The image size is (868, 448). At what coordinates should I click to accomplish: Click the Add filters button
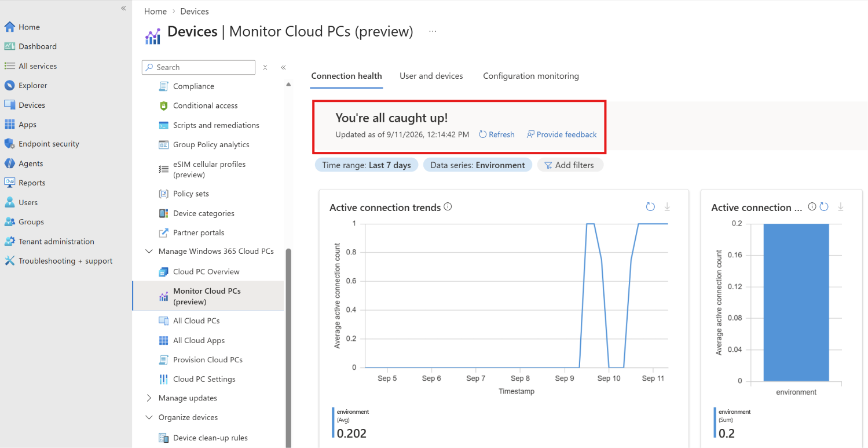(x=570, y=165)
